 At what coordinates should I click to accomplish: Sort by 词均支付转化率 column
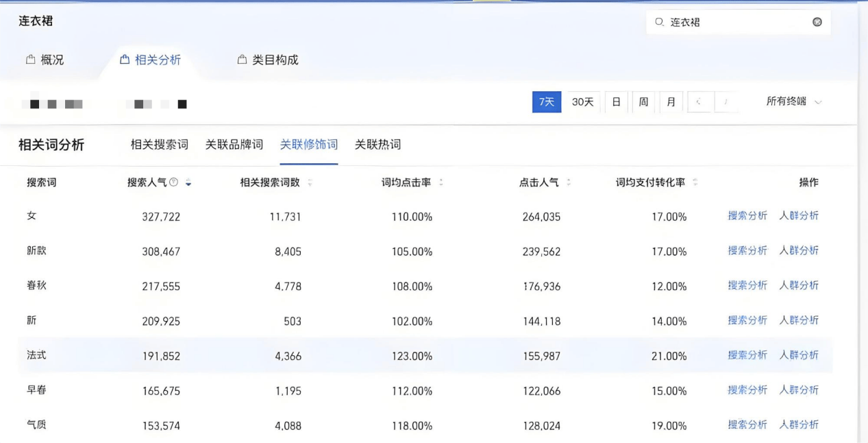tap(695, 182)
